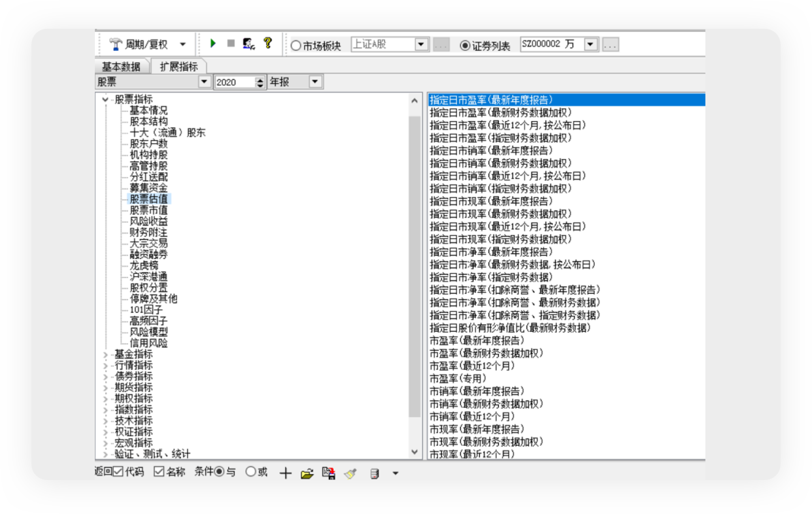Click the gray stop square icon
Image resolution: width=812 pixels, height=514 pixels.
231,44
